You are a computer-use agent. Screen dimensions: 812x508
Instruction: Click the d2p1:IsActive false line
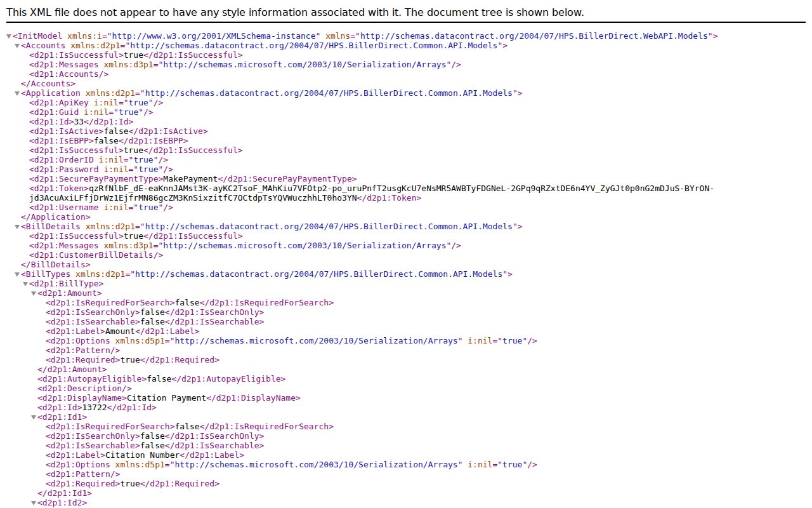click(x=119, y=131)
